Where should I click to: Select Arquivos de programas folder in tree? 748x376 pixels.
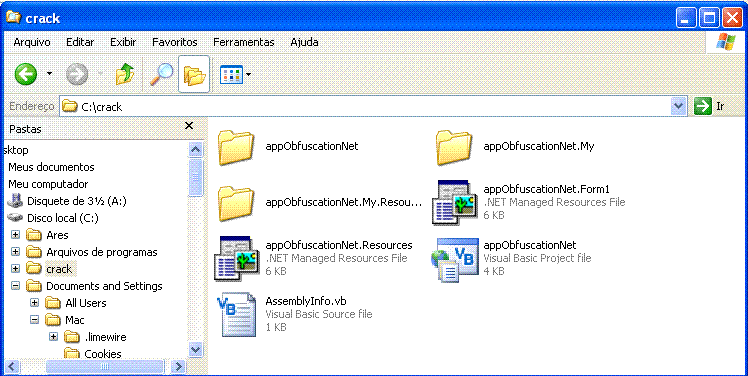click(102, 252)
